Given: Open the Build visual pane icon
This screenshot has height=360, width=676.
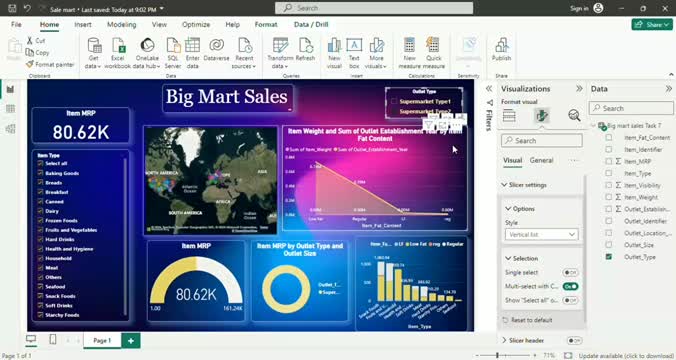Looking at the screenshot, I should tap(509, 116).
